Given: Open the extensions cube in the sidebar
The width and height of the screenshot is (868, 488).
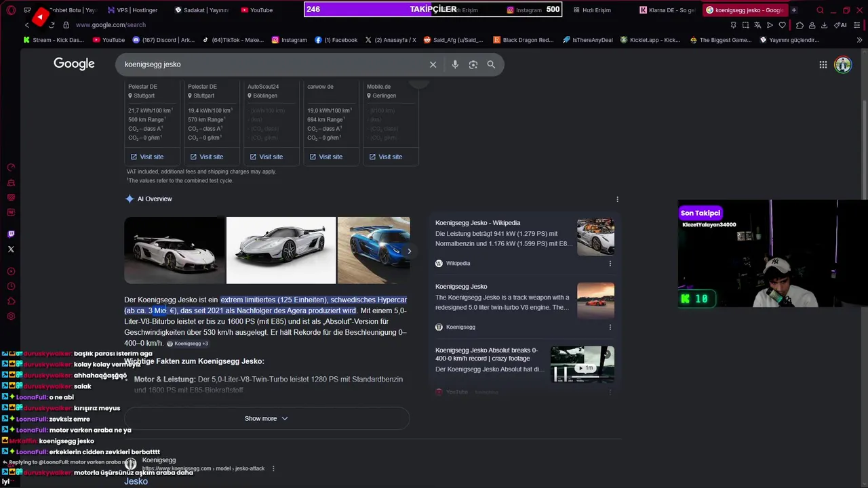Looking at the screenshot, I should click(x=11, y=302).
